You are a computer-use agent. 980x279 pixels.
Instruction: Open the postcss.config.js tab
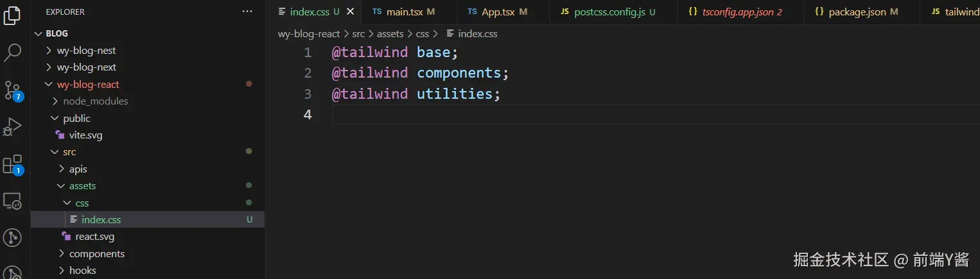tap(609, 12)
